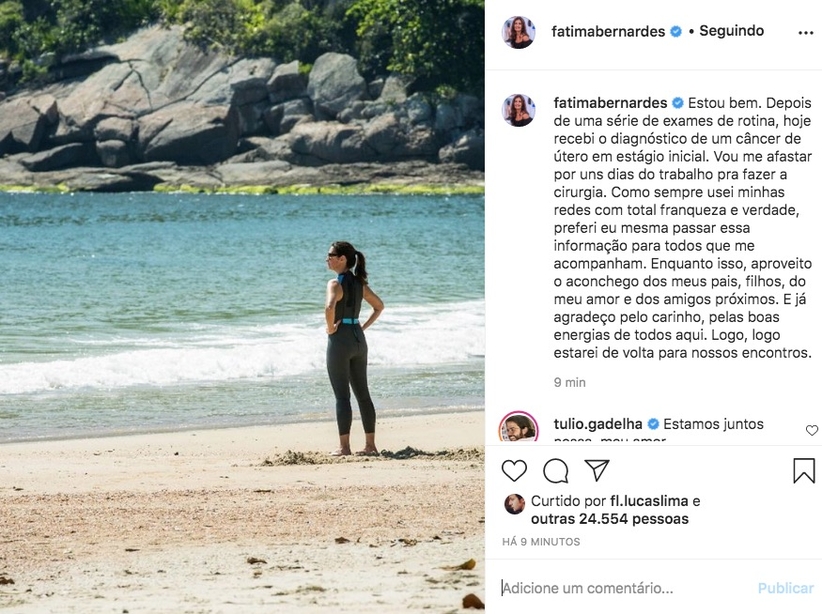Image resolution: width=822 pixels, height=614 pixels.
Task: Open tulio.gadelha commenter profile picture
Action: pos(518,428)
